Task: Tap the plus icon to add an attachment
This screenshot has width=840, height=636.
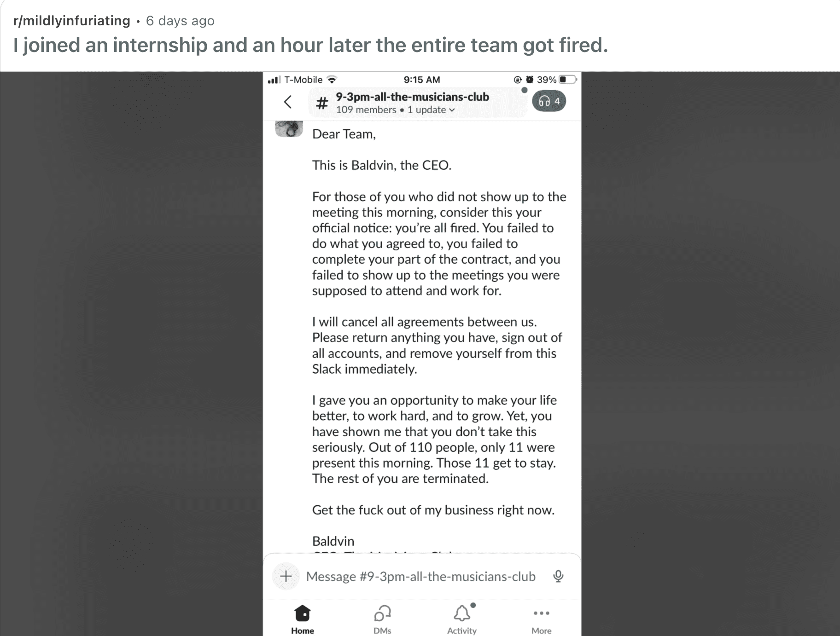Action: point(286,576)
